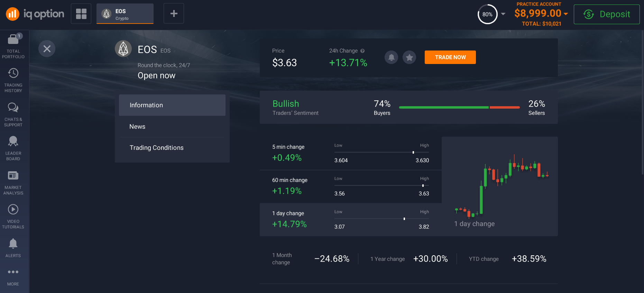Select the EOS Crypto asset tab
Screen dimensions: 644x293
point(125,14)
